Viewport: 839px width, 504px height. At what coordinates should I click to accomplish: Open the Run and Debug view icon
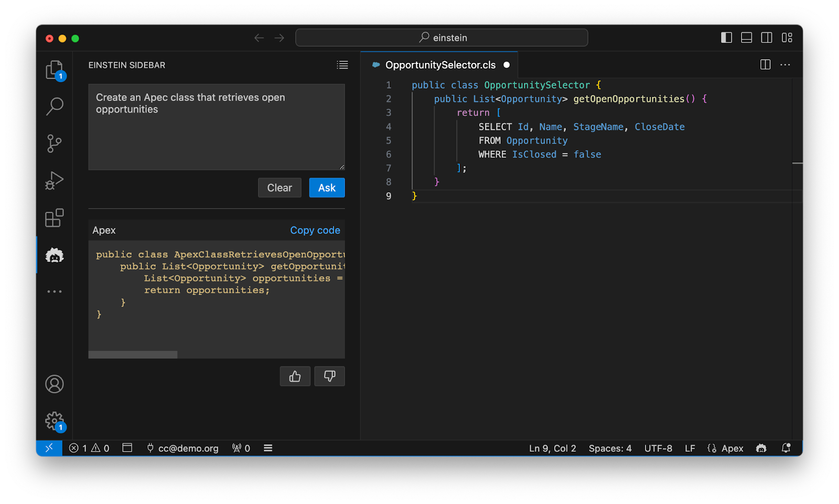pos(55,181)
